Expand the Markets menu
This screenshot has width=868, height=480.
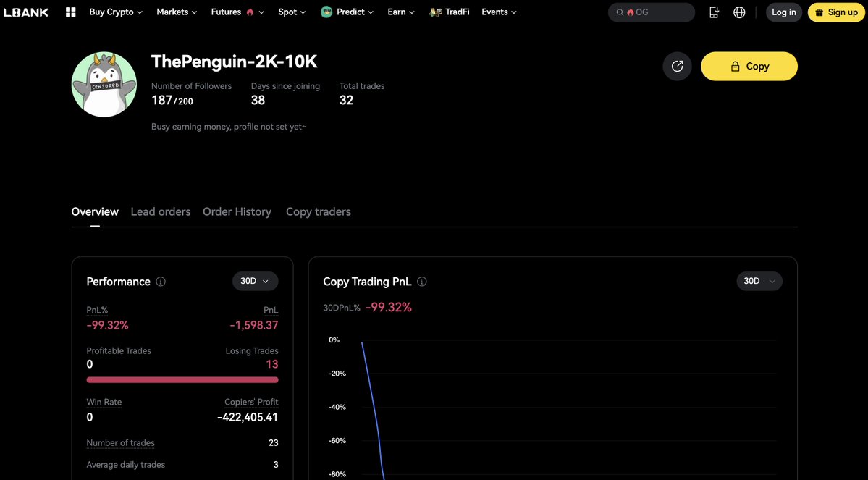[177, 12]
